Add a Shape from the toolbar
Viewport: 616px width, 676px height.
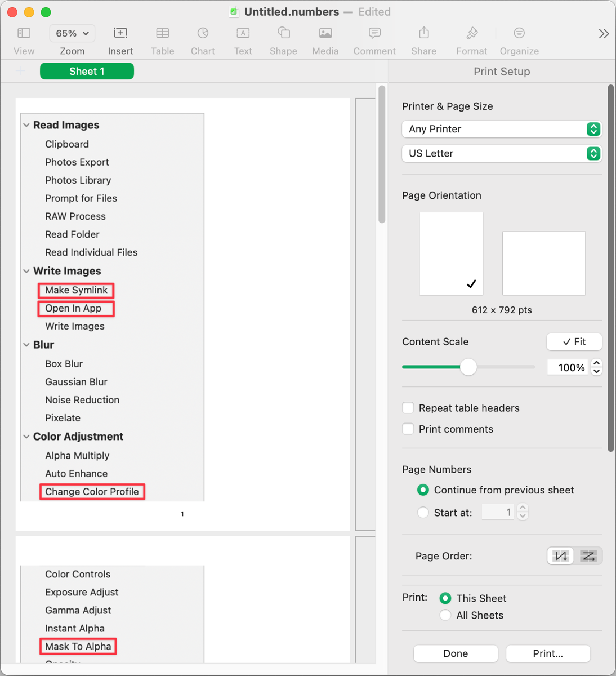[283, 34]
